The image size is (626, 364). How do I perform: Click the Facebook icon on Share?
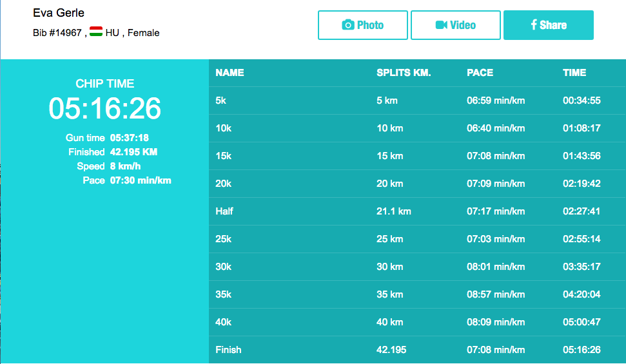(534, 25)
